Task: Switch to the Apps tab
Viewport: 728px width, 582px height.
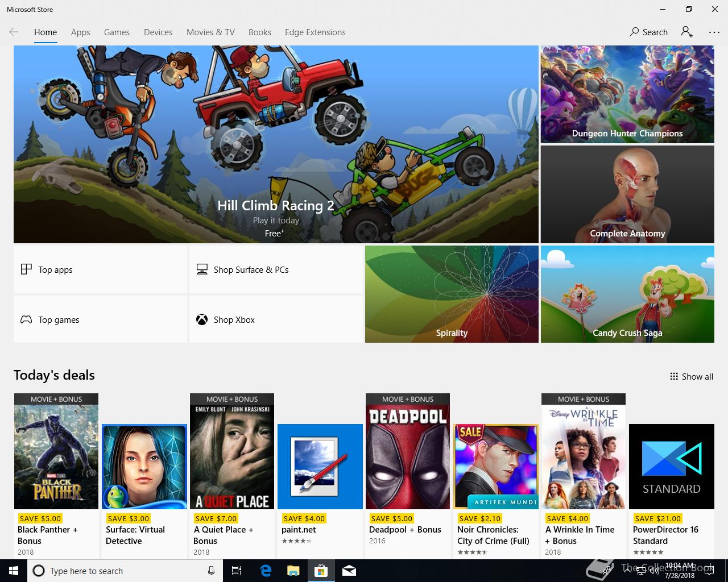Action: coord(81,32)
